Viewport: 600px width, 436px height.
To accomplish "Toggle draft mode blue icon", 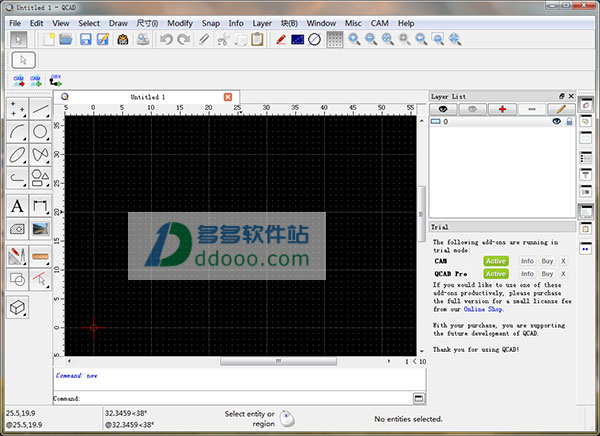I will point(297,39).
